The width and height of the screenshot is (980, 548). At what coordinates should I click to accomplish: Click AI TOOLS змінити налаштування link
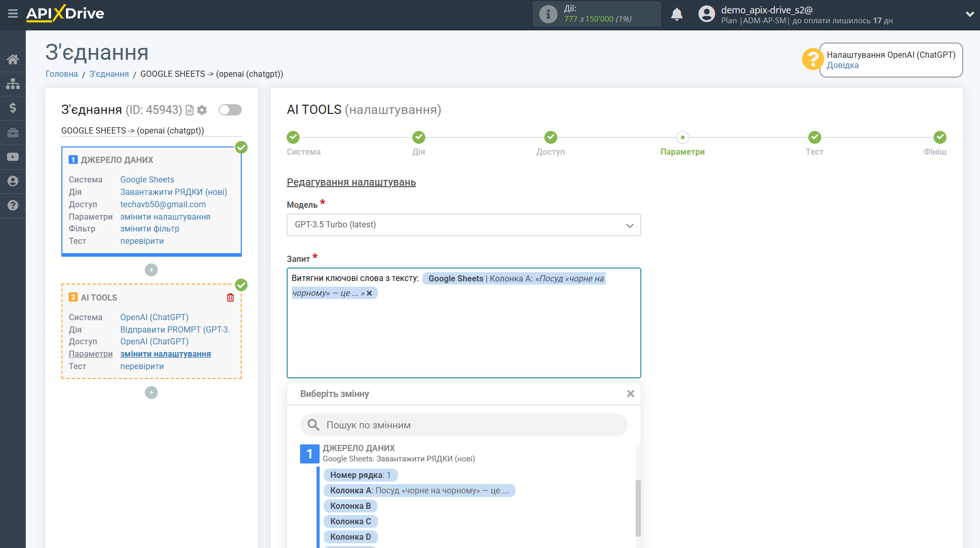point(165,354)
